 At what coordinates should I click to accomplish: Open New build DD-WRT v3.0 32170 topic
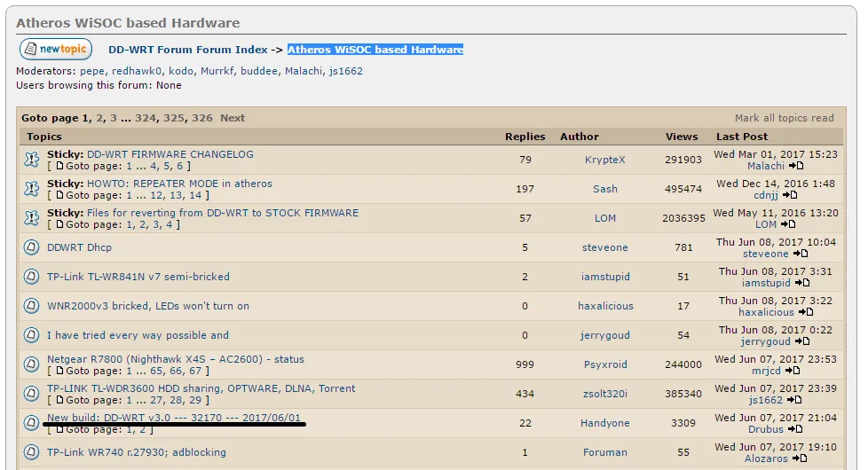click(174, 418)
